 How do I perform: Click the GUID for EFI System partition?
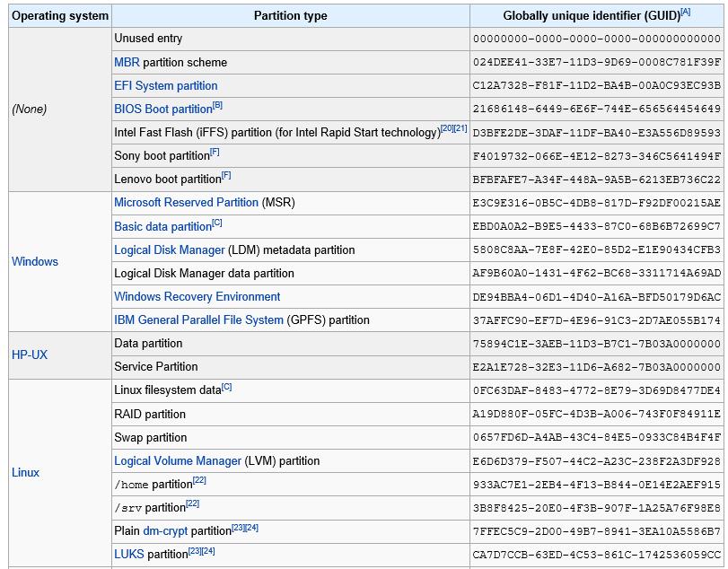597,86
